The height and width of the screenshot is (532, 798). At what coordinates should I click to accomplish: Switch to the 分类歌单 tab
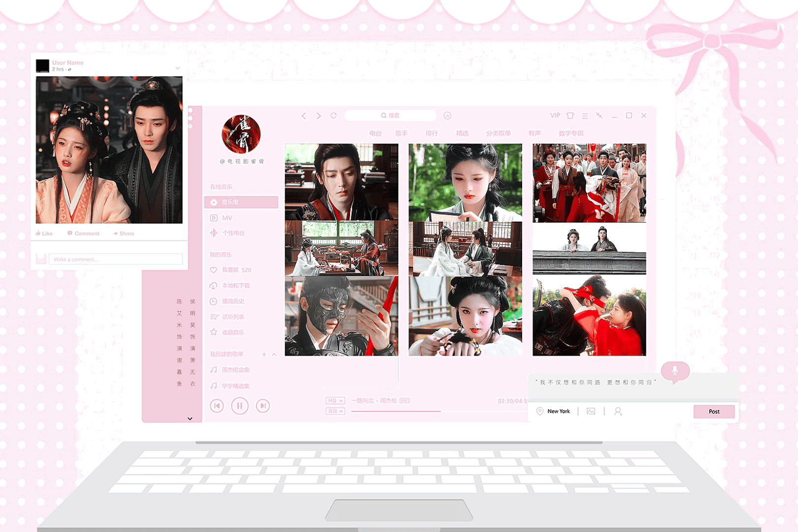(x=499, y=133)
